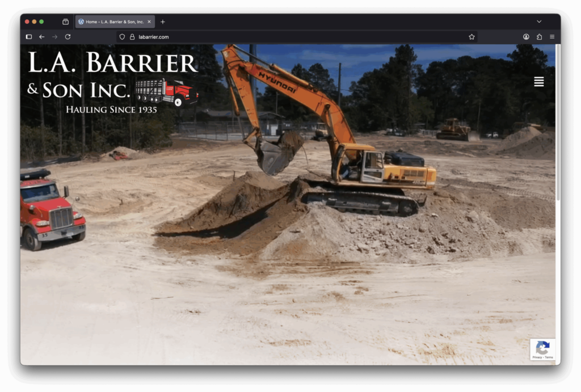The height and width of the screenshot is (392, 581).
Task: Expand the list all tabs chevron
Action: 539,22
